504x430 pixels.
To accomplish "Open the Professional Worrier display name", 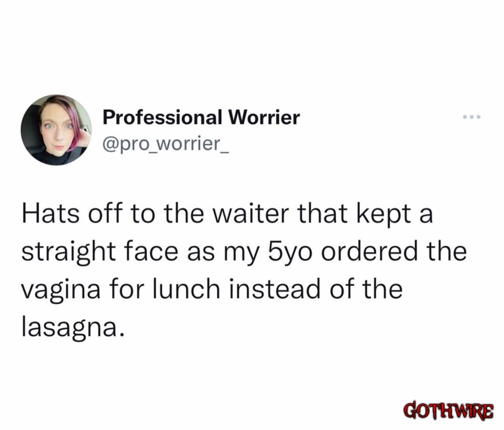I will click(x=201, y=117).
